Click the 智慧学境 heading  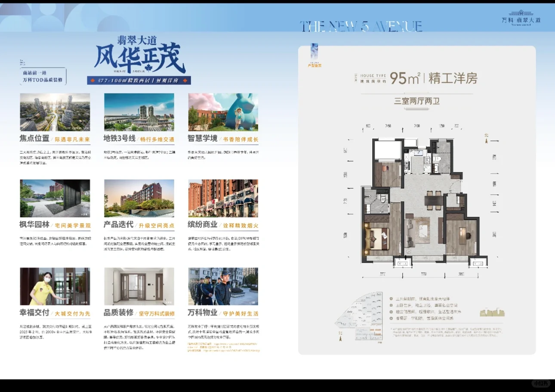point(203,139)
